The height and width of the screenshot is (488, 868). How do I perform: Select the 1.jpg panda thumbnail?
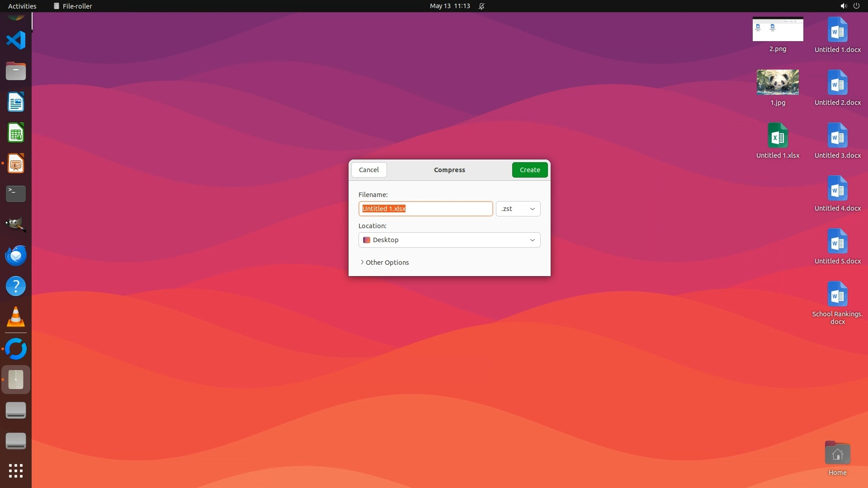[x=778, y=82]
